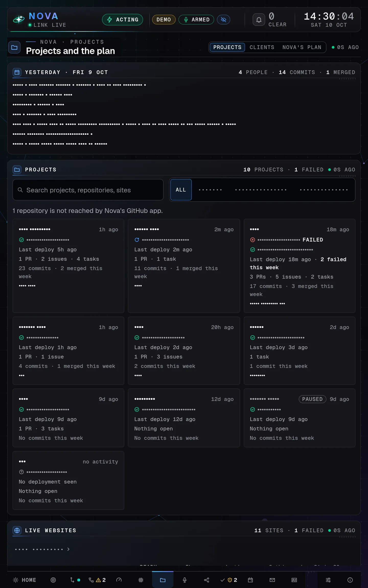Go to Home in the bottom bar
The height and width of the screenshot is (588, 368).
25,580
